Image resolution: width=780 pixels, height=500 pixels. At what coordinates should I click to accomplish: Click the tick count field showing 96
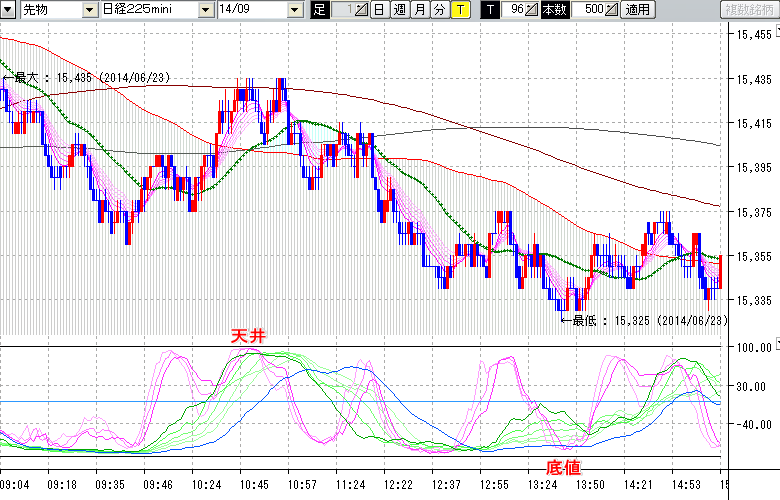tap(514, 10)
